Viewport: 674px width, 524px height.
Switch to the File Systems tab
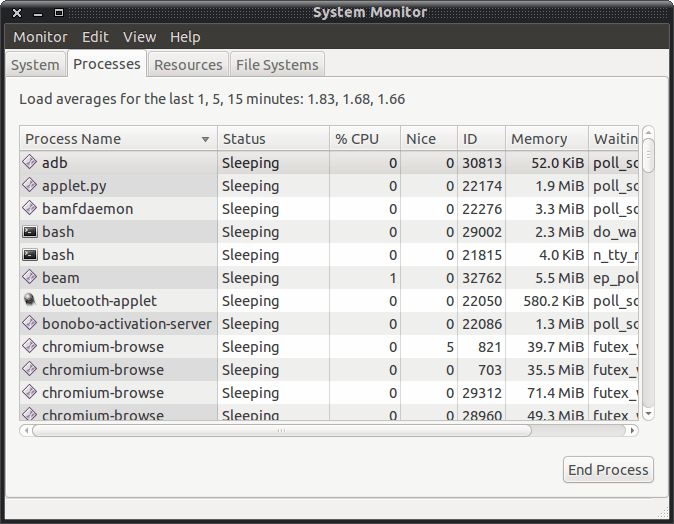(276, 65)
